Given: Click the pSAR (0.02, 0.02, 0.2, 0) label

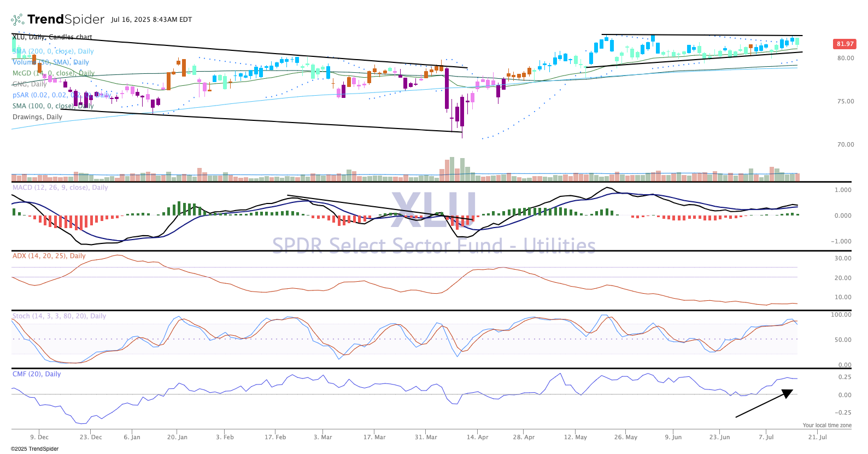Looking at the screenshot, I should click(x=61, y=95).
